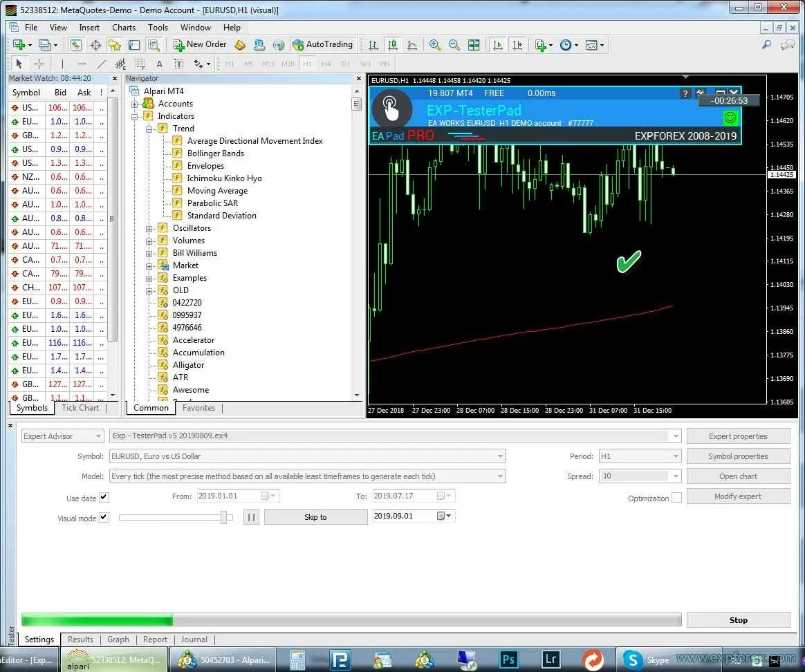Switch to the Tick Chart tab
The image size is (805, 672).
(80, 408)
